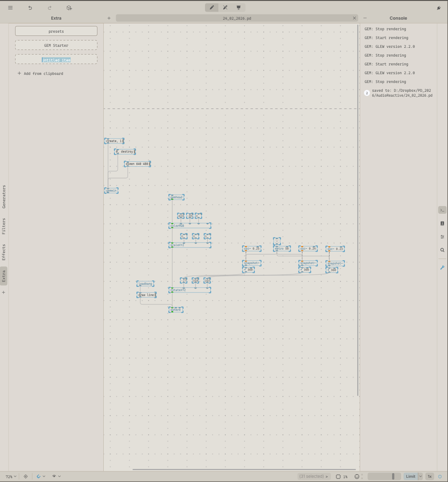Open the documentation browser book icon
The height and width of the screenshot is (482, 448).
pos(442,224)
